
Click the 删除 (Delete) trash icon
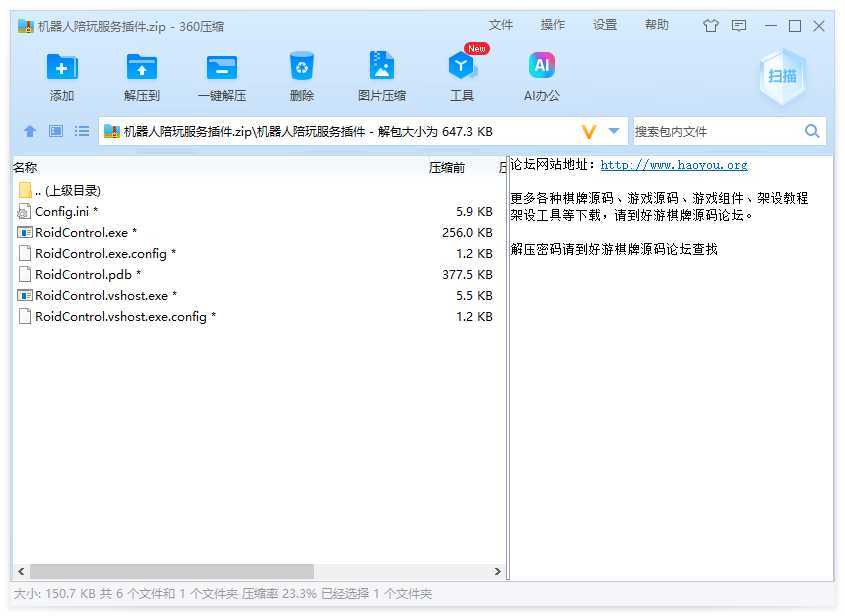tap(301, 68)
